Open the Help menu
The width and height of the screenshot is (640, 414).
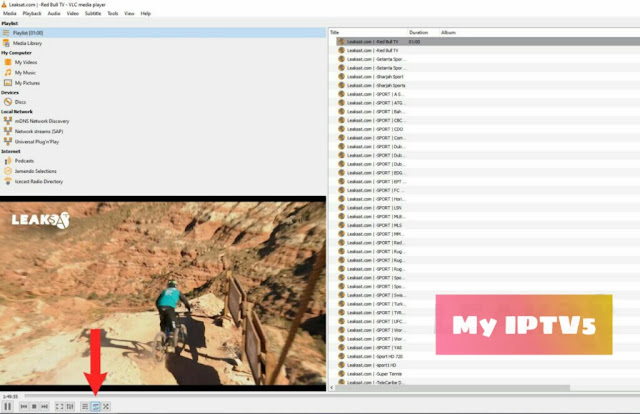pos(146,13)
